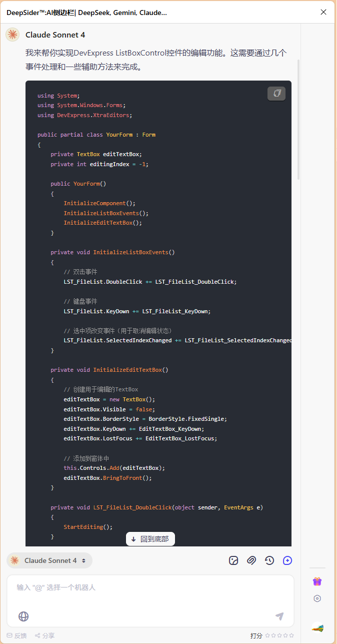The image size is (337, 644).
Task: Rate one star in 打分
Action: coord(267,635)
